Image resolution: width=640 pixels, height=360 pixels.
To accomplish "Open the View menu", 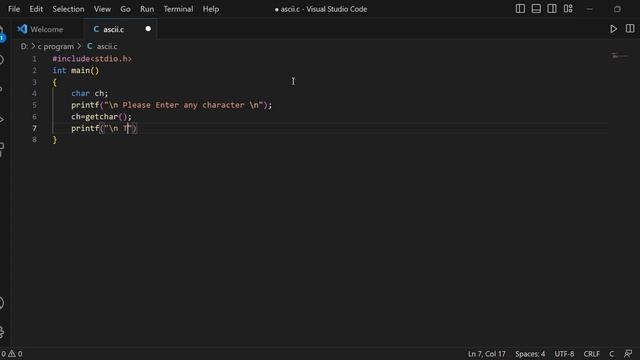I will pos(102,9).
